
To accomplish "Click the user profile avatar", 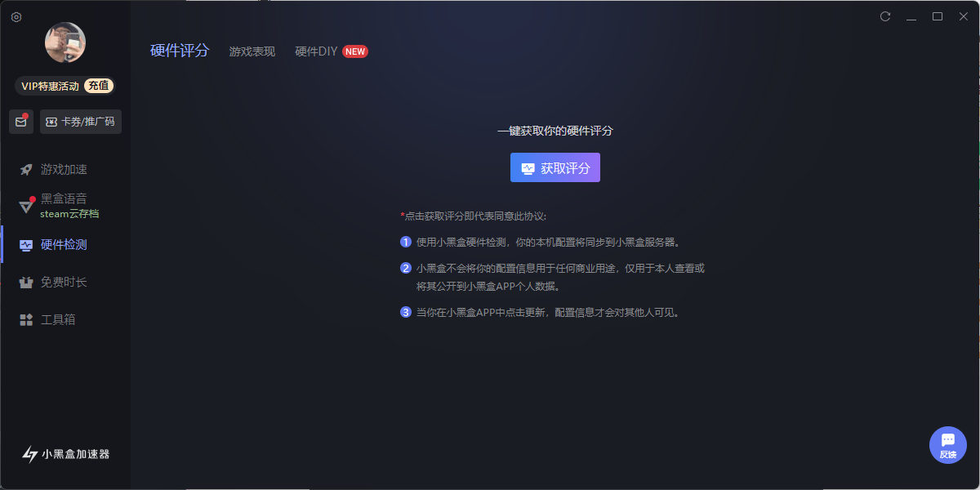I will click(x=65, y=42).
